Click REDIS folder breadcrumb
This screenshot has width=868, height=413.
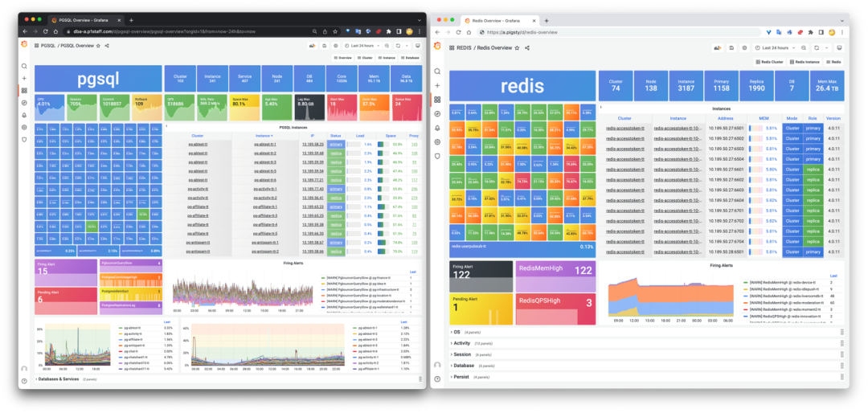(x=464, y=48)
